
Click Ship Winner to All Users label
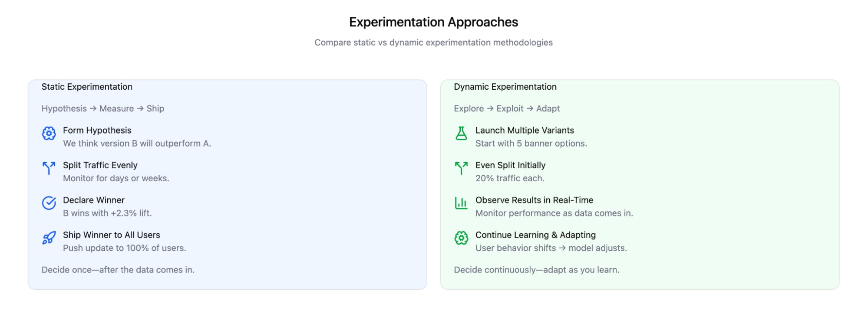pyautogui.click(x=111, y=235)
